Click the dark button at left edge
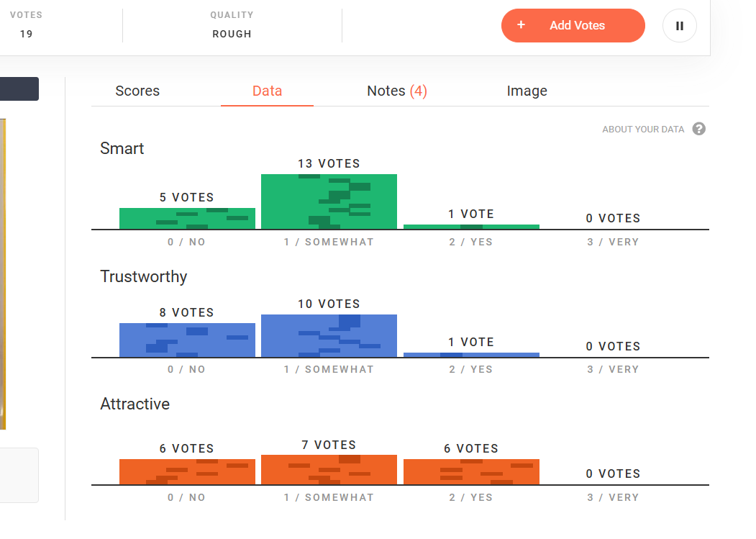Image resolution: width=756 pixels, height=539 pixels. pos(19,89)
